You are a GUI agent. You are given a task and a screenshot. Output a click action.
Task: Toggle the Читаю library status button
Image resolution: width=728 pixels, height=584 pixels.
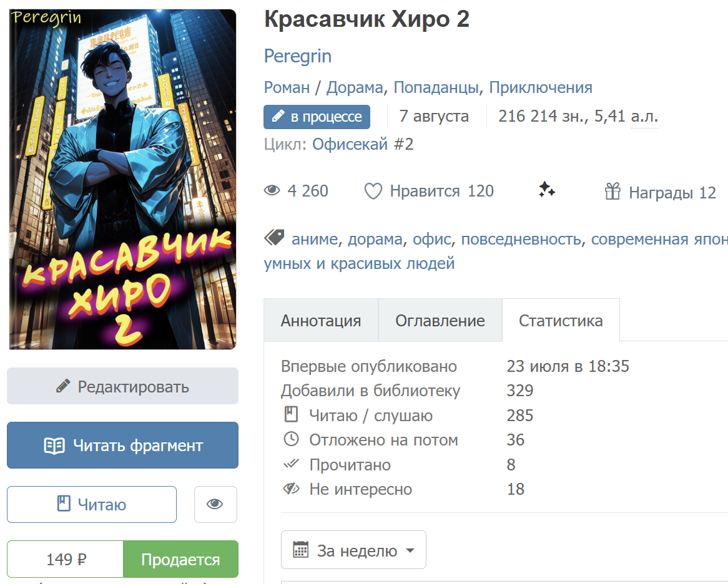pyautogui.click(x=92, y=504)
